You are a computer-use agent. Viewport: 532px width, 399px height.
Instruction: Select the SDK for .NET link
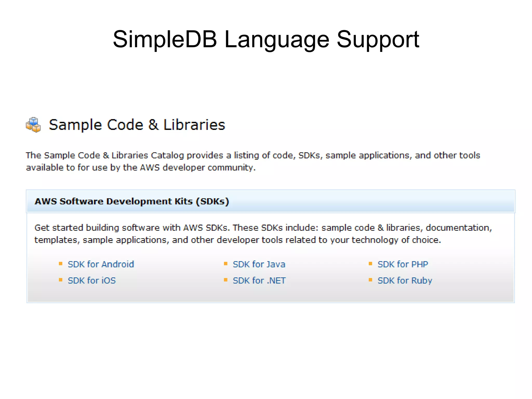coord(259,280)
